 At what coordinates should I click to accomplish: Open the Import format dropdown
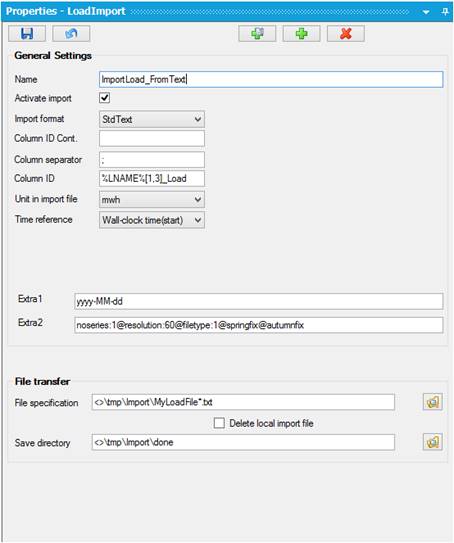(x=152, y=119)
